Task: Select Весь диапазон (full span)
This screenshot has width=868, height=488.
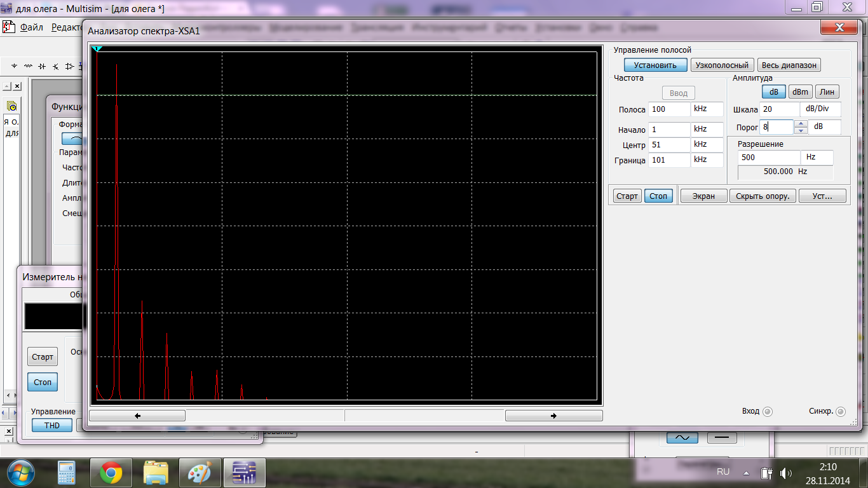Action: pos(789,65)
